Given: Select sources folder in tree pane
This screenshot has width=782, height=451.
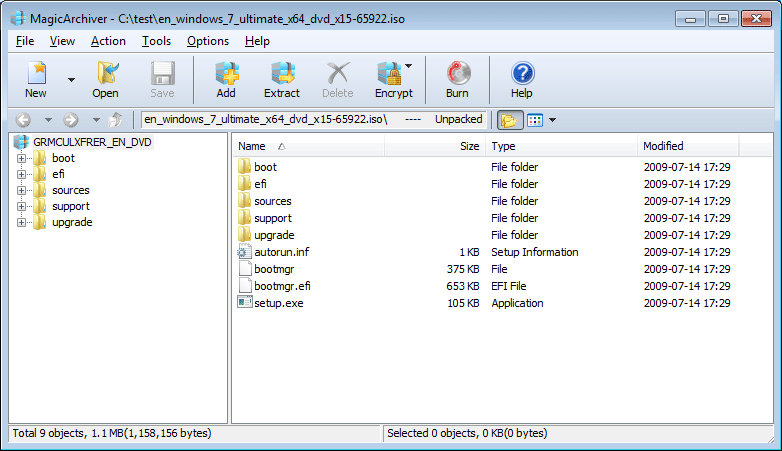Looking at the screenshot, I should [x=71, y=190].
